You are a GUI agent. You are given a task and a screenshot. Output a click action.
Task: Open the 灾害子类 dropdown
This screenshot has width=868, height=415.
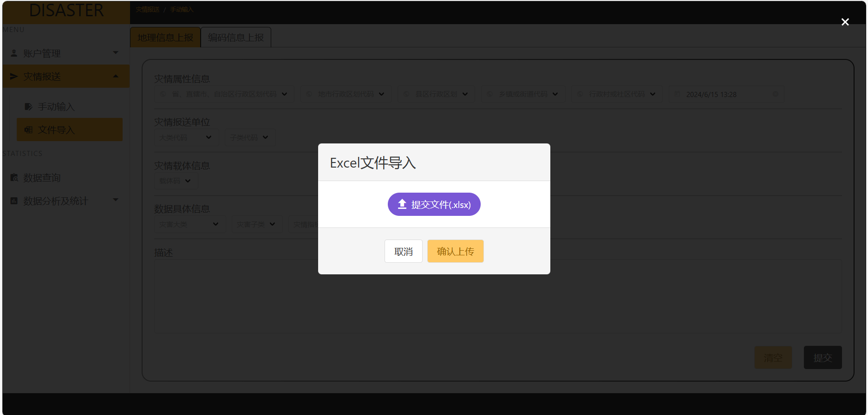tap(257, 224)
